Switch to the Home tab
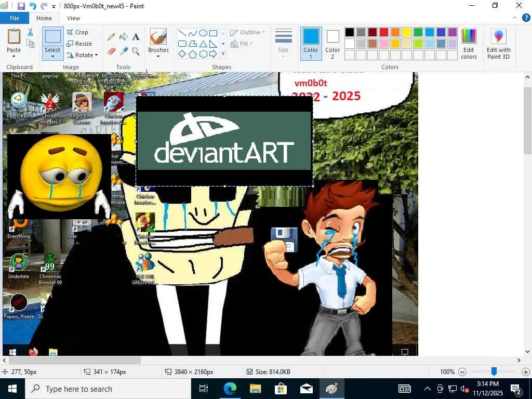The width and height of the screenshot is (532, 399). 44,18
